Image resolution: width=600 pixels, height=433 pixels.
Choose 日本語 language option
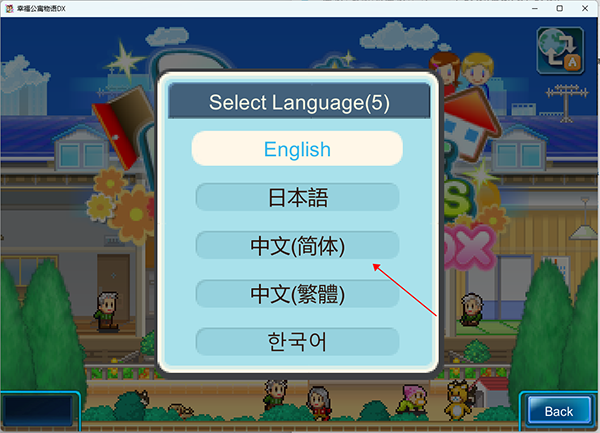coord(297,197)
